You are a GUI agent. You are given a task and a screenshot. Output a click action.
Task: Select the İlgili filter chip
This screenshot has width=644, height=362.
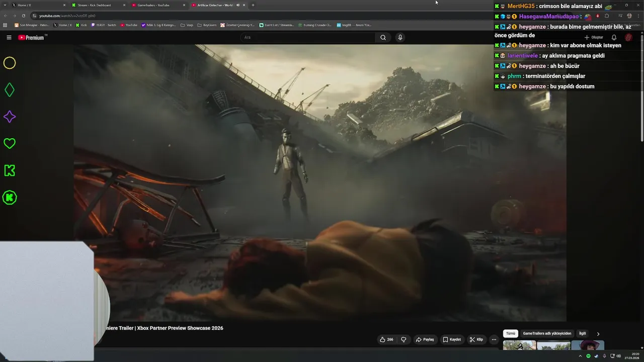point(582,333)
